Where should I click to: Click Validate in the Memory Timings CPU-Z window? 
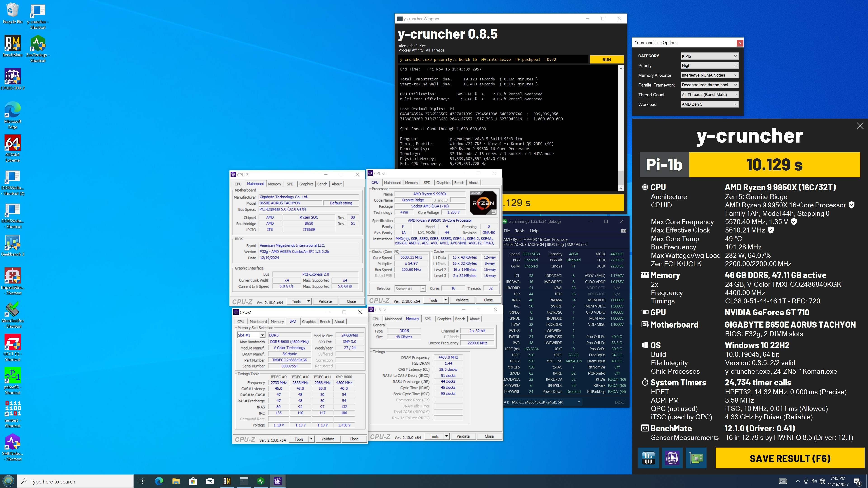pos(463,436)
